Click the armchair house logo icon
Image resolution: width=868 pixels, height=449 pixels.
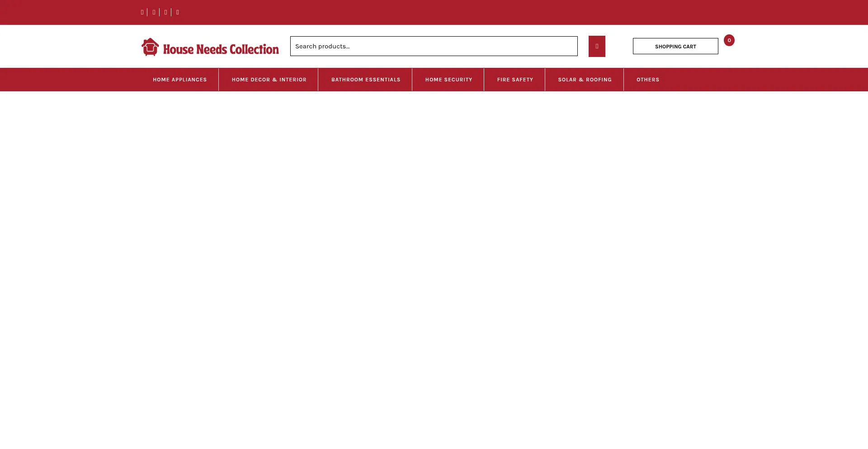pyautogui.click(x=150, y=47)
